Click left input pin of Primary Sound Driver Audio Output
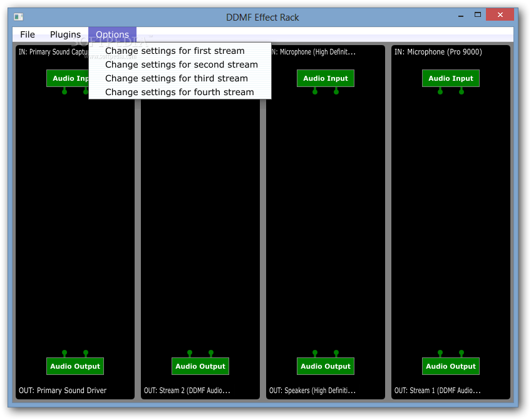Image resolution: width=531 pixels, height=420 pixels. (64, 354)
